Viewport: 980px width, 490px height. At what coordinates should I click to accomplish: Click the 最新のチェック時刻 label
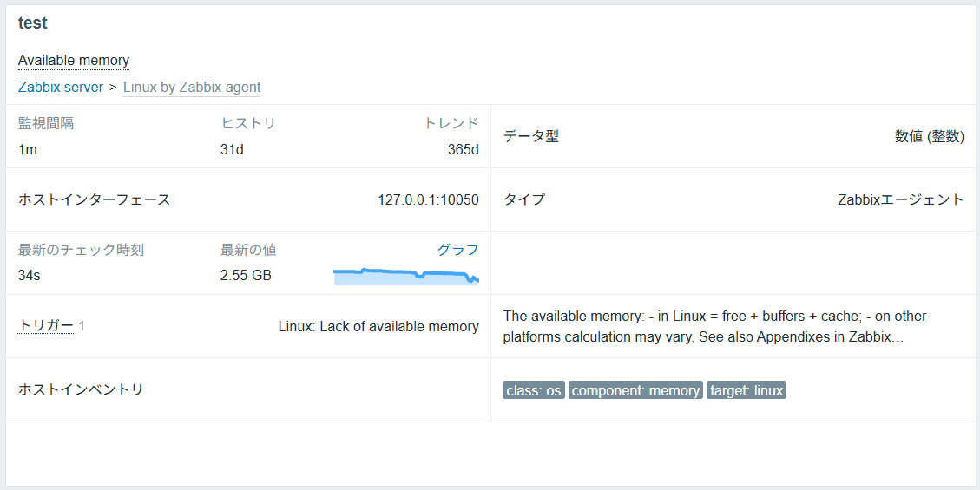click(x=82, y=251)
